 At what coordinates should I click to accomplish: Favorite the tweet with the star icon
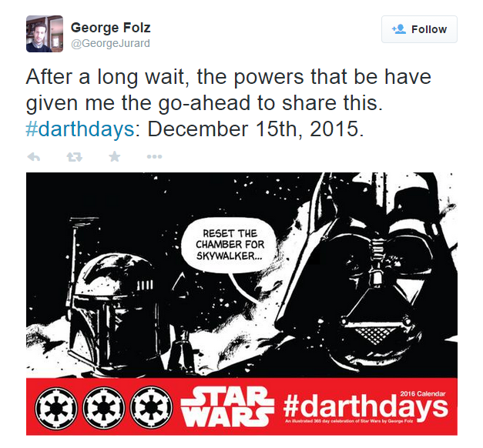[x=115, y=156]
